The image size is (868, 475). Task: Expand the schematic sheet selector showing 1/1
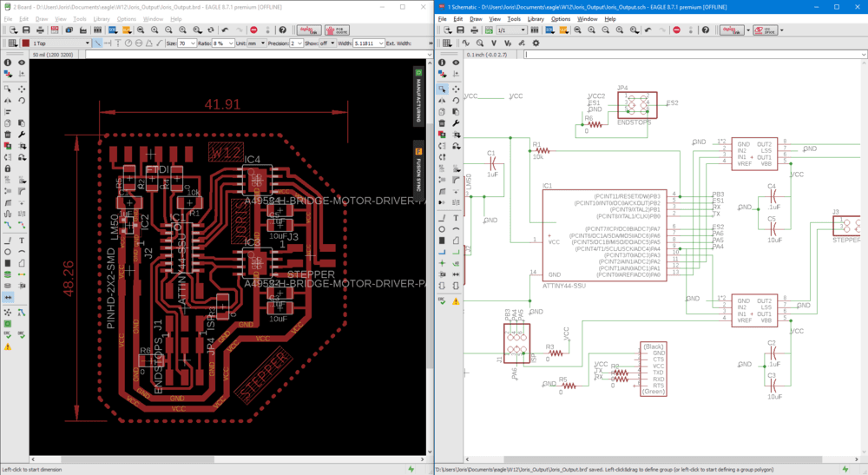click(511, 30)
